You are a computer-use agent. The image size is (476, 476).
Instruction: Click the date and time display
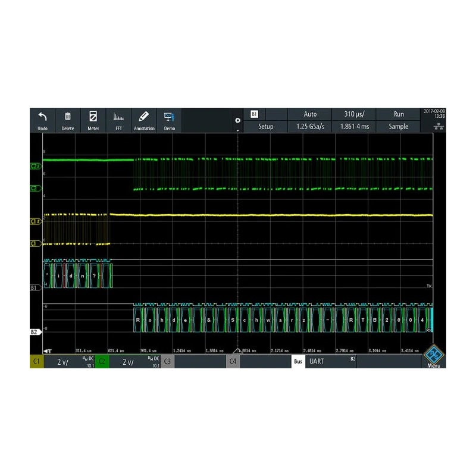(x=434, y=114)
